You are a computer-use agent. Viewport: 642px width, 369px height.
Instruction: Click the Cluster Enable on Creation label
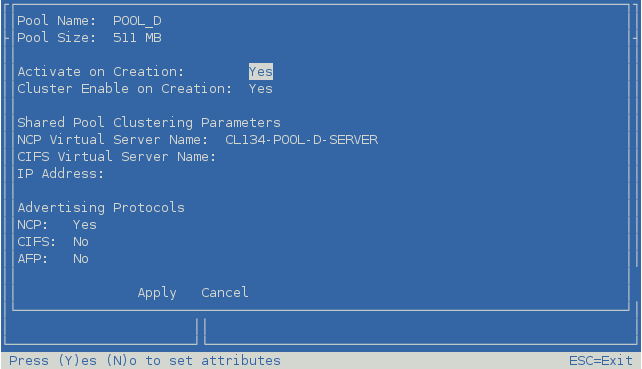124,89
